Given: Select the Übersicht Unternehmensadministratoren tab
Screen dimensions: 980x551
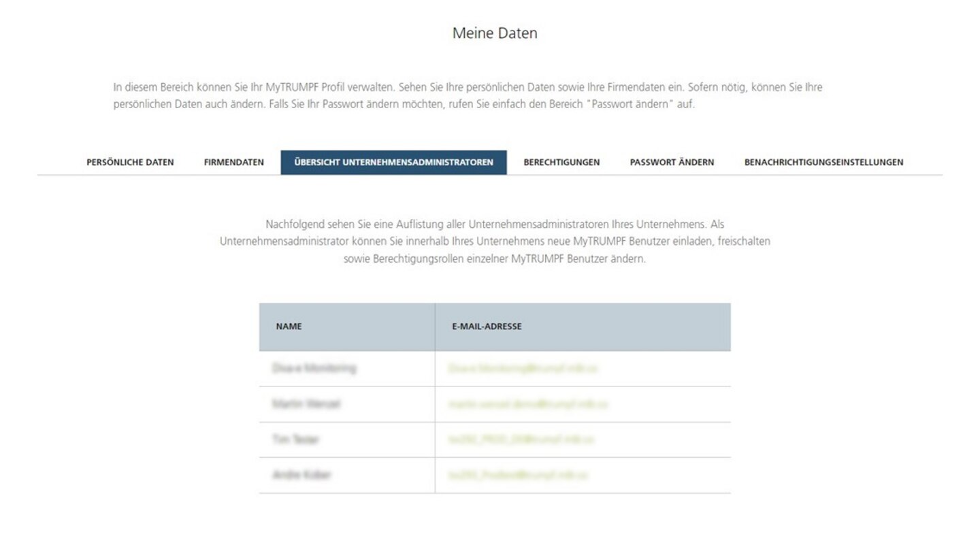Looking at the screenshot, I should coord(393,162).
